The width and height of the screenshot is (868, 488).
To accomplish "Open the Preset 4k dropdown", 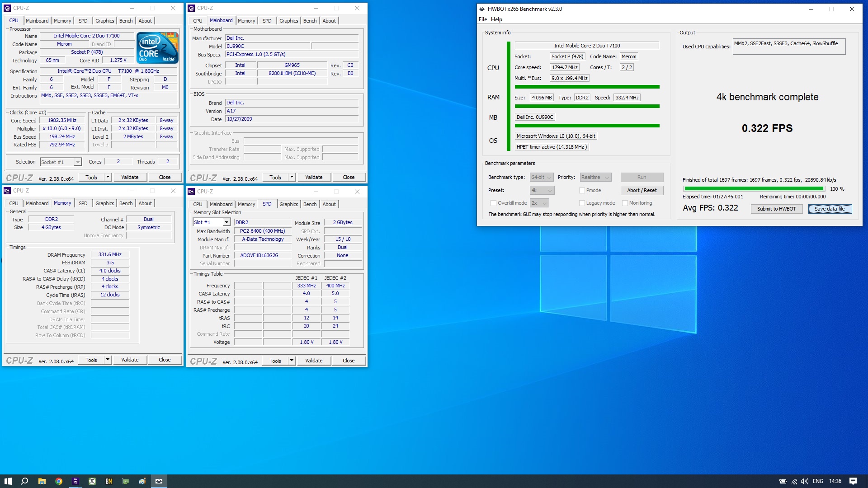I will click(542, 191).
